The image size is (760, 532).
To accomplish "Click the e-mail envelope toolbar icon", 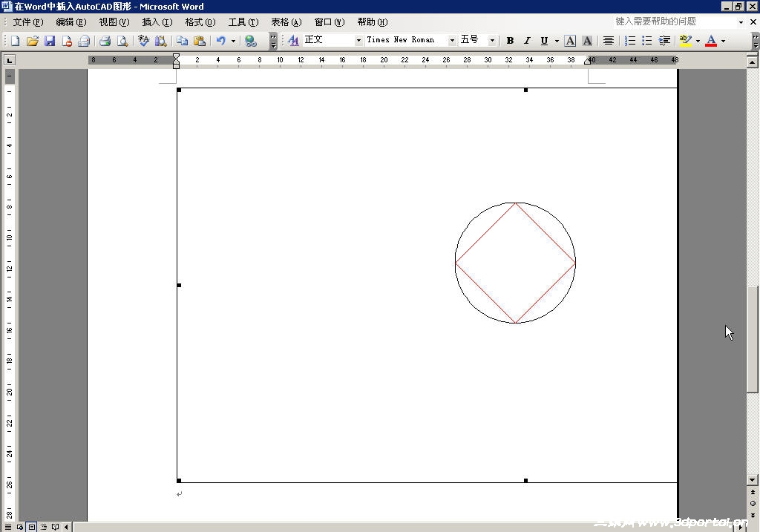I will [x=84, y=41].
